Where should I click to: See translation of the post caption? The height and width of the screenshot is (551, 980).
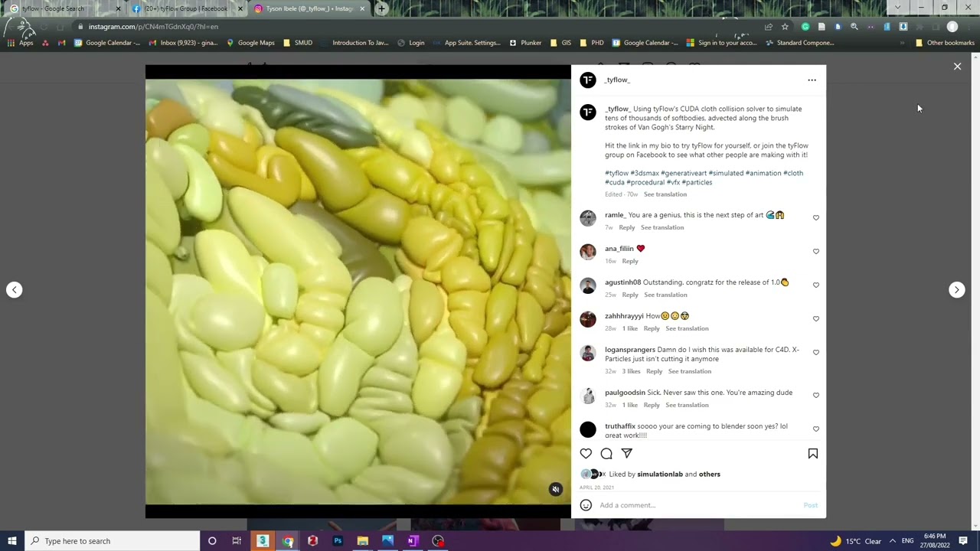pyautogui.click(x=665, y=194)
